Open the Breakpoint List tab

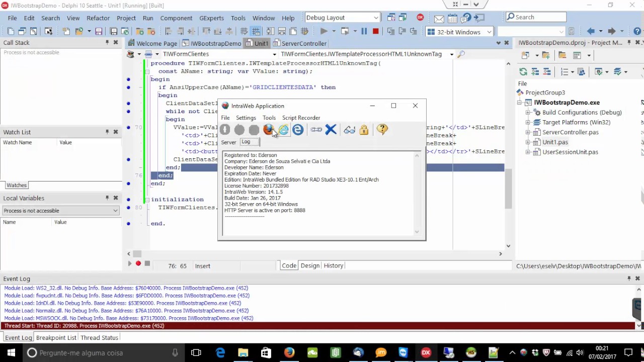(x=56, y=337)
